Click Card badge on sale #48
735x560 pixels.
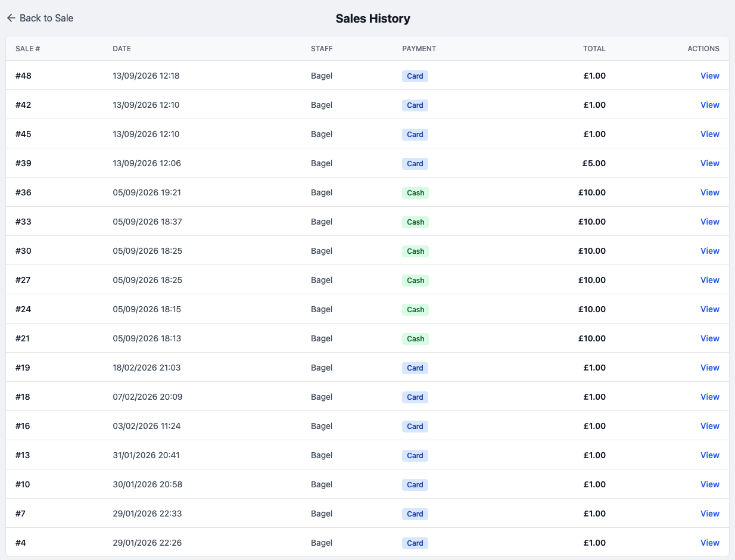coord(415,76)
